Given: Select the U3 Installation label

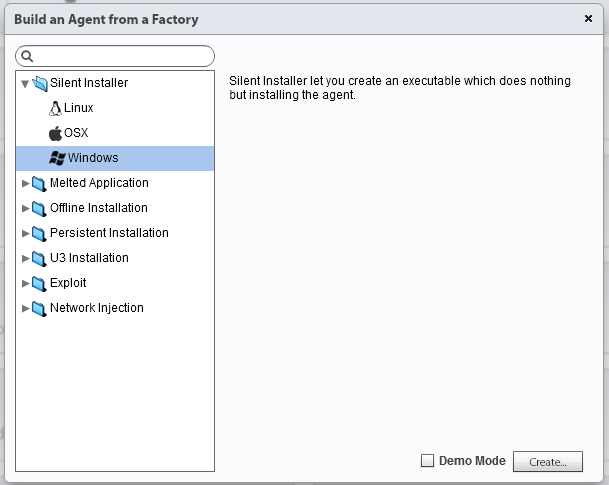Looking at the screenshot, I should [89, 258].
